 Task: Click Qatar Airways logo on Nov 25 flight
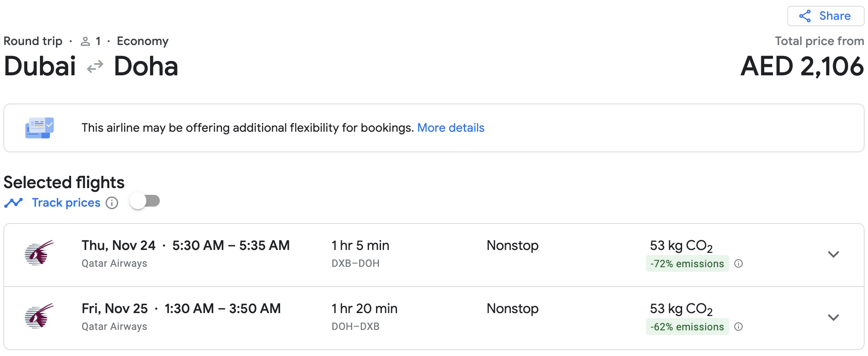39,316
